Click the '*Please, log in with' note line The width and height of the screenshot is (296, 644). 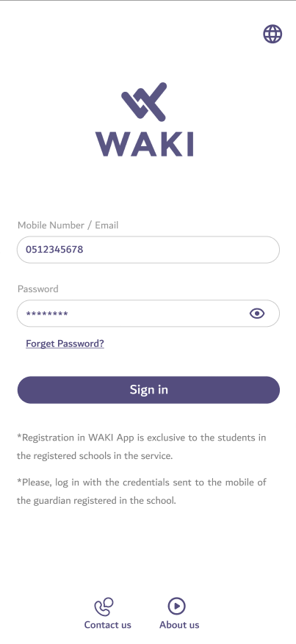(x=142, y=482)
